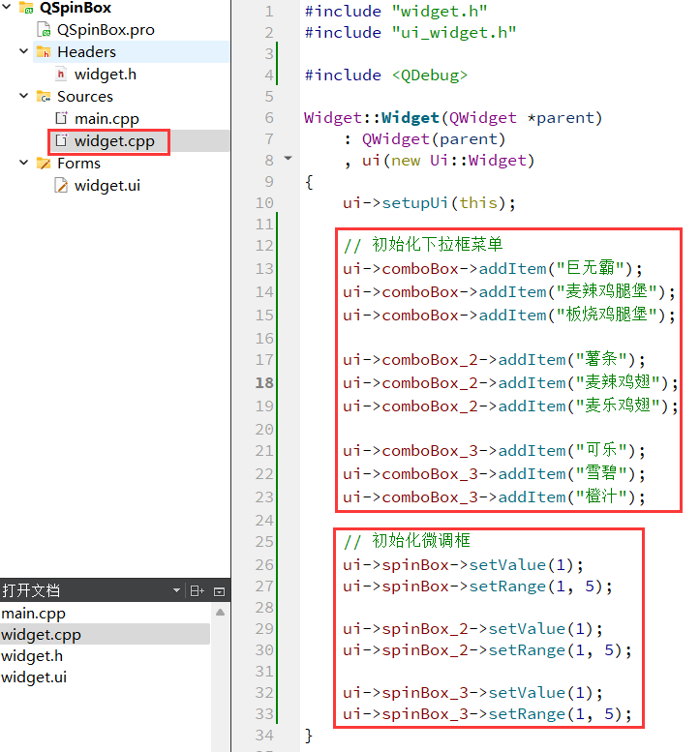Click the addItem("雪碧") line
The image size is (700, 752).
click(494, 474)
